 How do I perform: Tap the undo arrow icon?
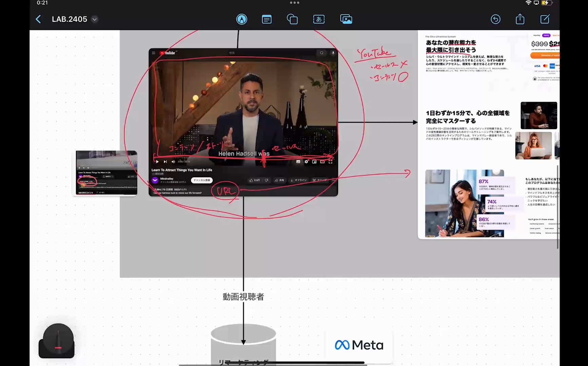point(495,19)
